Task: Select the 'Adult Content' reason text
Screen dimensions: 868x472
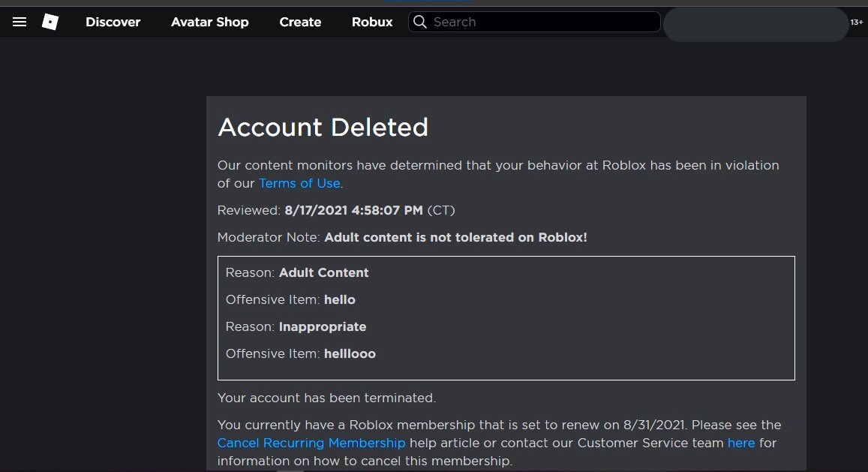Action: tap(324, 272)
